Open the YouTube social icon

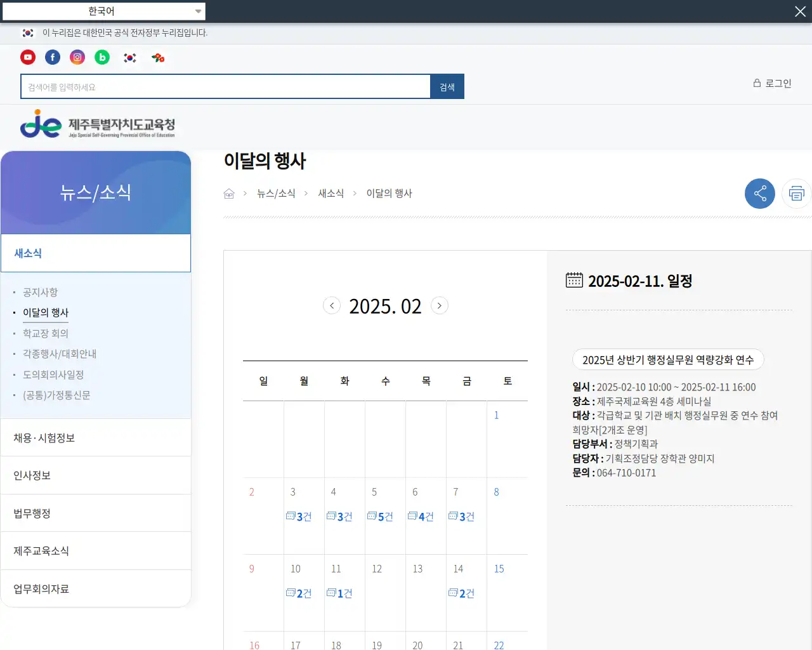[x=28, y=58]
